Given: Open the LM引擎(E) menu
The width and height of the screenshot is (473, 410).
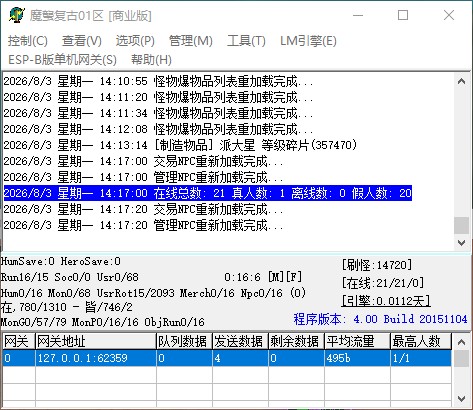Looking at the screenshot, I should 308,41.
